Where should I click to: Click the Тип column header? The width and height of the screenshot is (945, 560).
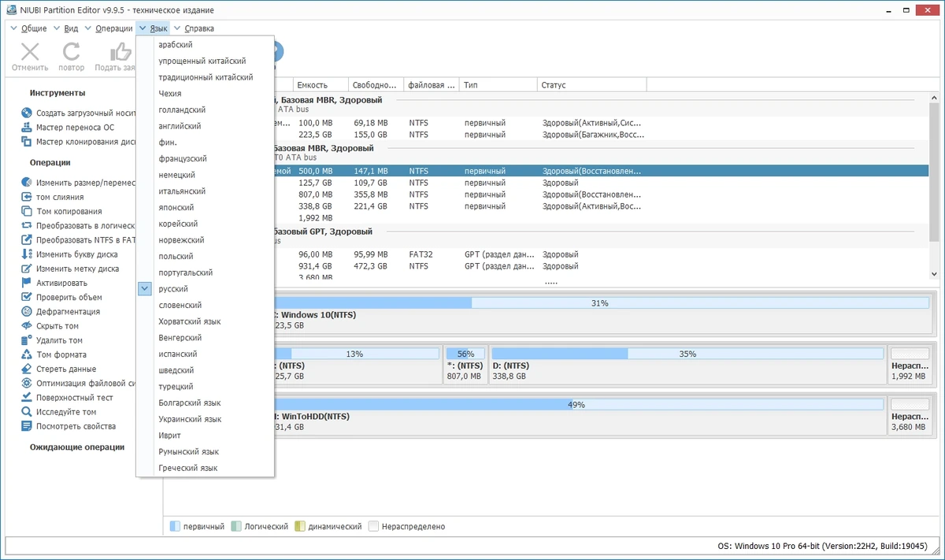pyautogui.click(x=498, y=84)
